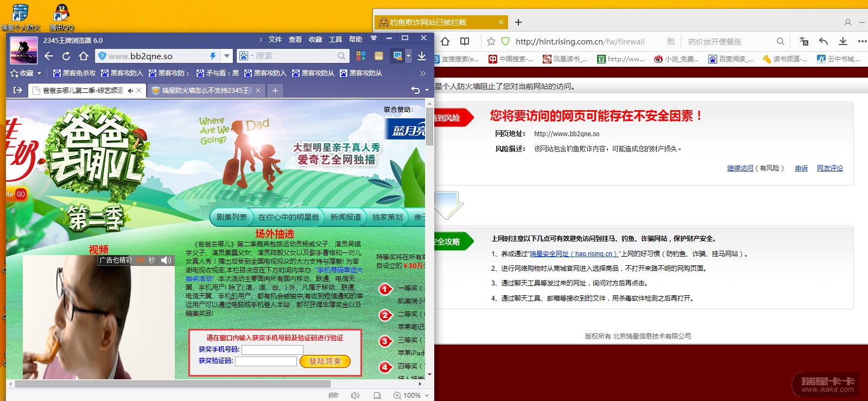Image resolution: width=868 pixels, height=401 pixels.
Task: Click the 获奖手机号码 input field
Action: pyautogui.click(x=273, y=349)
